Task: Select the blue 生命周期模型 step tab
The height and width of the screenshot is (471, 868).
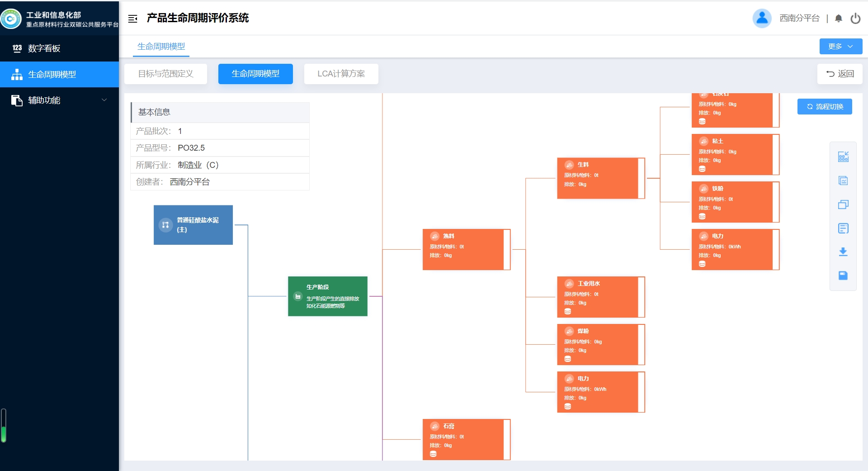Action: [255, 74]
